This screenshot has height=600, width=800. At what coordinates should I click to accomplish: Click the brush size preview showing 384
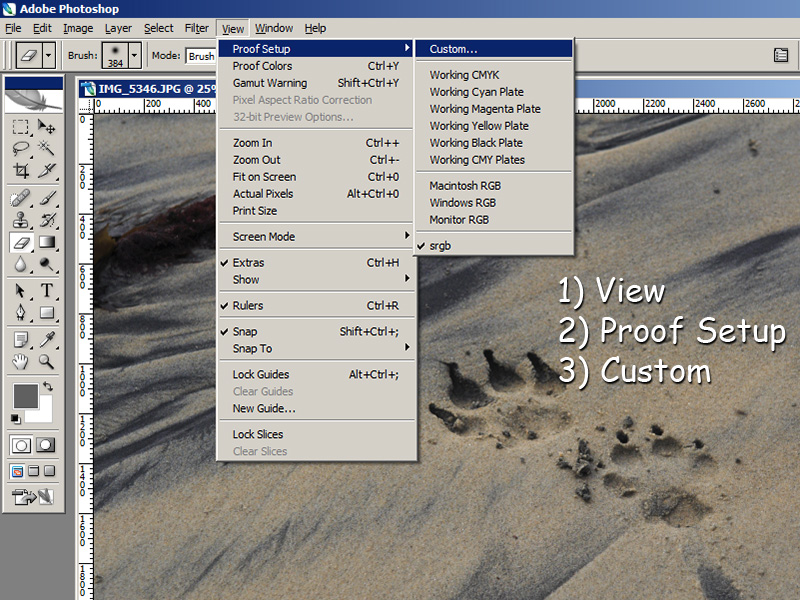tap(115, 55)
